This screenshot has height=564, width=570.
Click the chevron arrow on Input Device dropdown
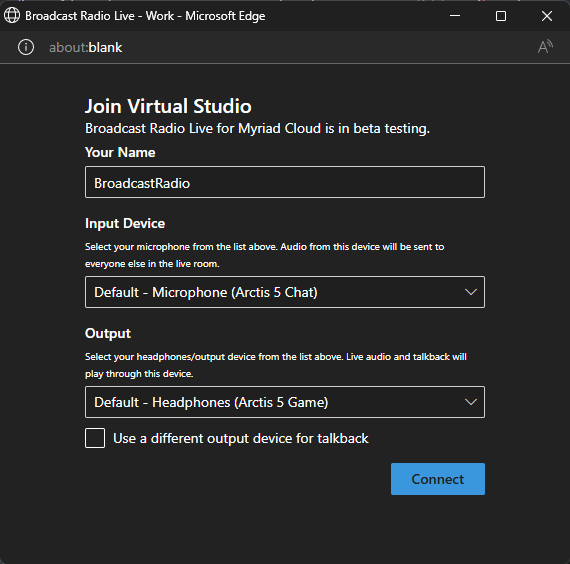click(x=471, y=292)
